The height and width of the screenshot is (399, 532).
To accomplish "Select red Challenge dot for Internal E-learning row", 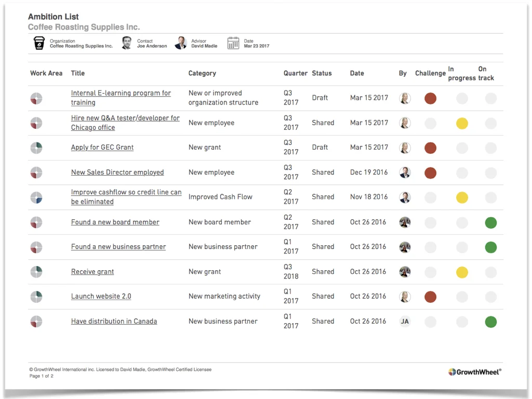I will pos(430,98).
